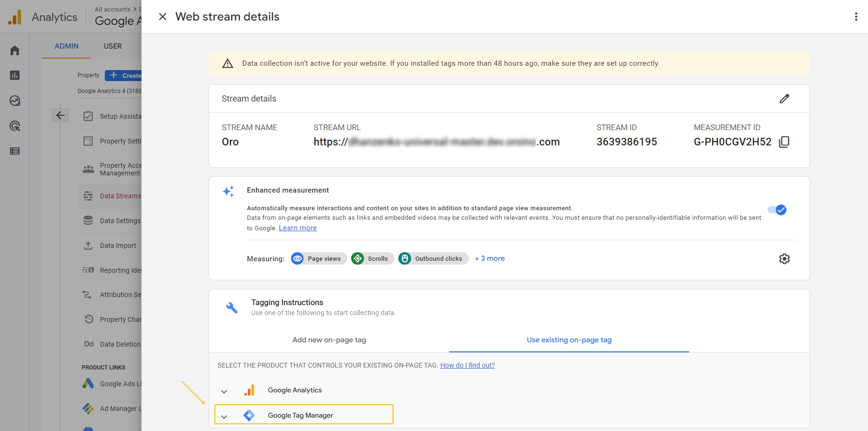Open Property Settings
Screen dimensions: 868x431
(110, 141)
